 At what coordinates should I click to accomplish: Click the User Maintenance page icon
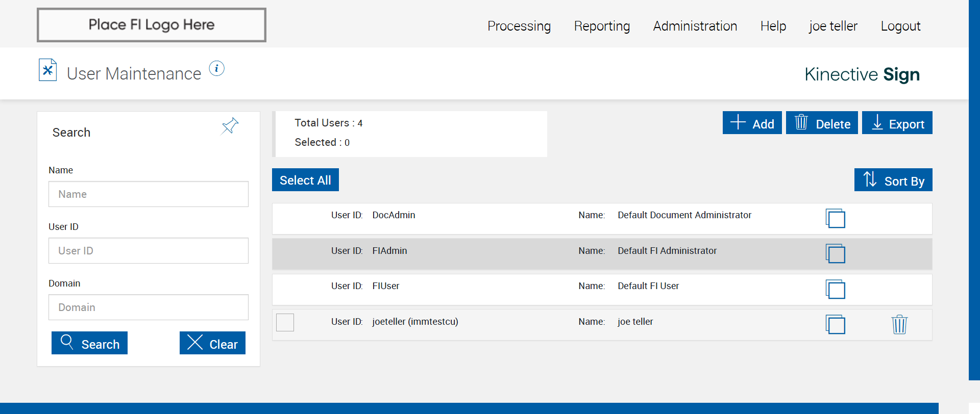tap(47, 70)
